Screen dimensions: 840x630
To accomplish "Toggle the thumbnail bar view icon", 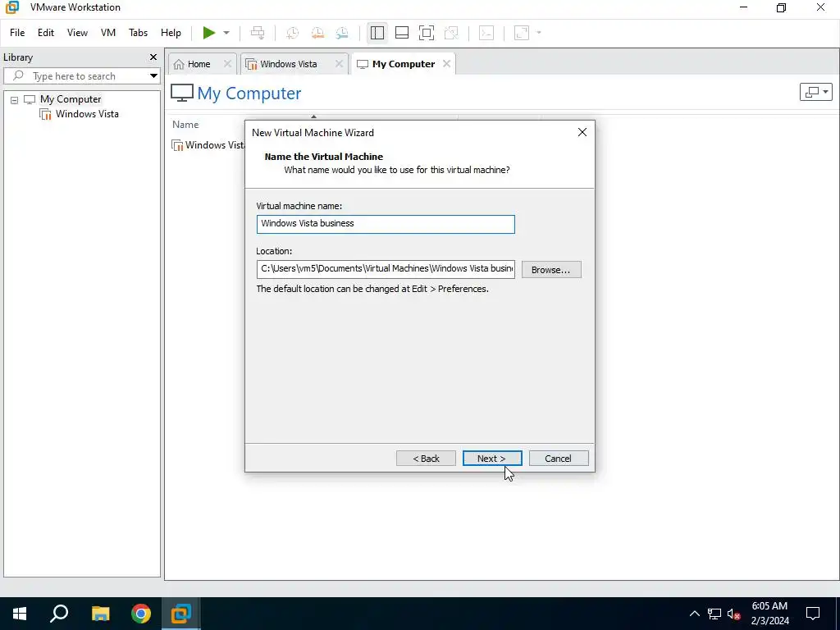I will coord(402,33).
